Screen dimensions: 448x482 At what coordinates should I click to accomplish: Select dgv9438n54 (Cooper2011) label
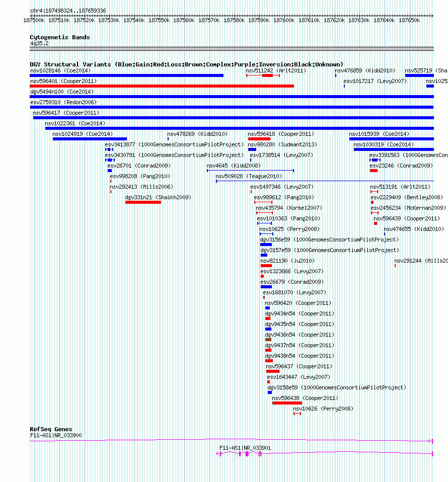click(300, 356)
